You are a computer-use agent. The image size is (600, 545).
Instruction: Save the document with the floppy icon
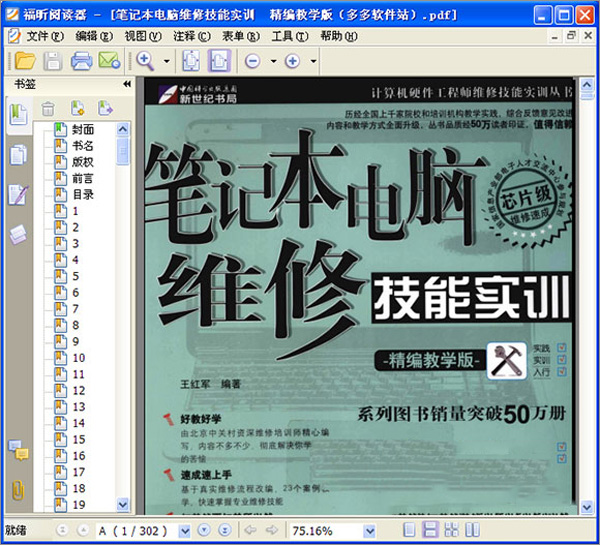(x=52, y=61)
